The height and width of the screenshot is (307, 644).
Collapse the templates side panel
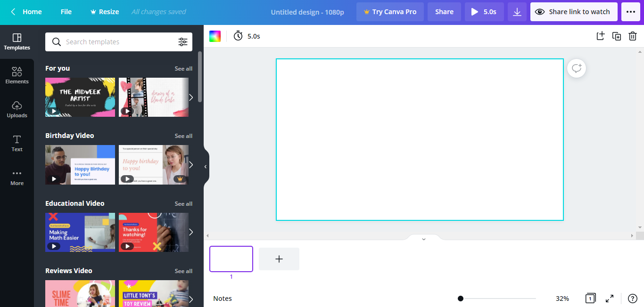tap(205, 166)
